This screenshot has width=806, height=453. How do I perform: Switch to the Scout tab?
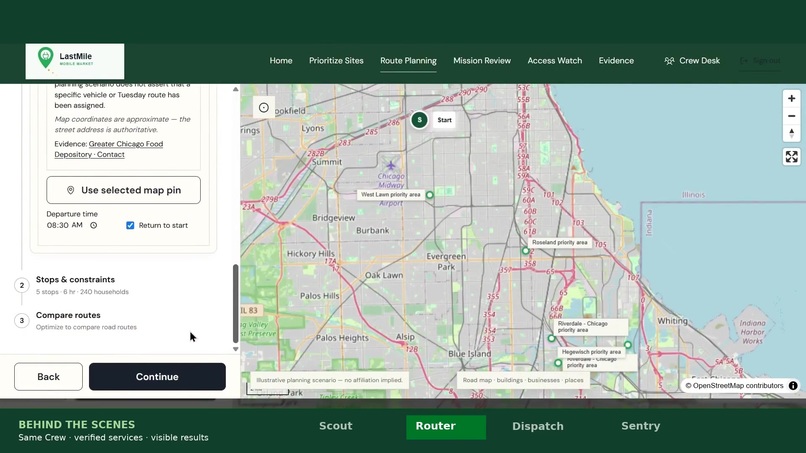(x=336, y=426)
